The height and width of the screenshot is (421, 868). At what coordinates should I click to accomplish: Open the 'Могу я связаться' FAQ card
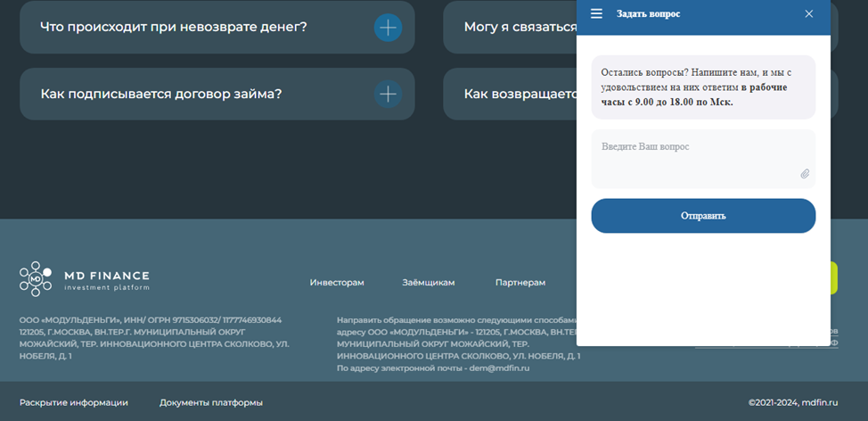[x=510, y=27]
